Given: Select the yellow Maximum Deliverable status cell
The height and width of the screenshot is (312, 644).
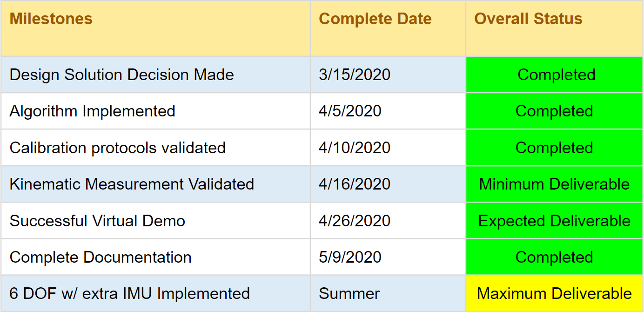Looking at the screenshot, I should [554, 294].
